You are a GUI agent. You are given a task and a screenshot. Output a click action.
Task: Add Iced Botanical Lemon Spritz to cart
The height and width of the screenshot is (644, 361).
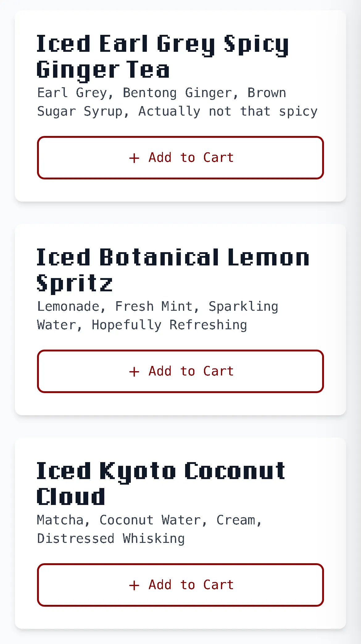coord(180,371)
